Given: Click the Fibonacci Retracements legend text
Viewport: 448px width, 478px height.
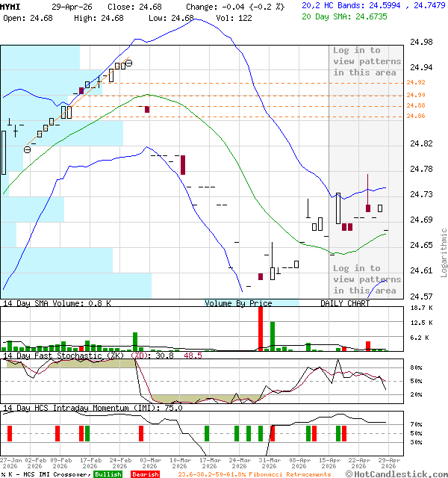Looking at the screenshot, I should point(254,474).
